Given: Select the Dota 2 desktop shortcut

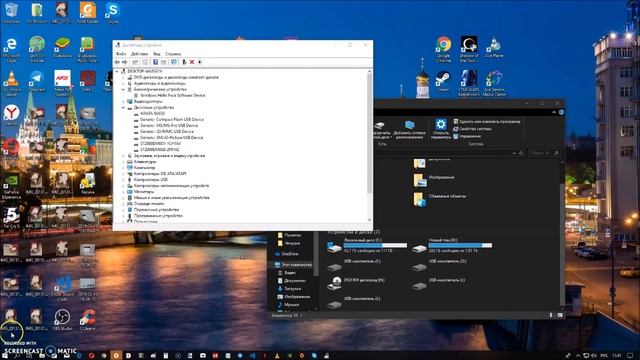Looking at the screenshot, I should click(x=88, y=81).
